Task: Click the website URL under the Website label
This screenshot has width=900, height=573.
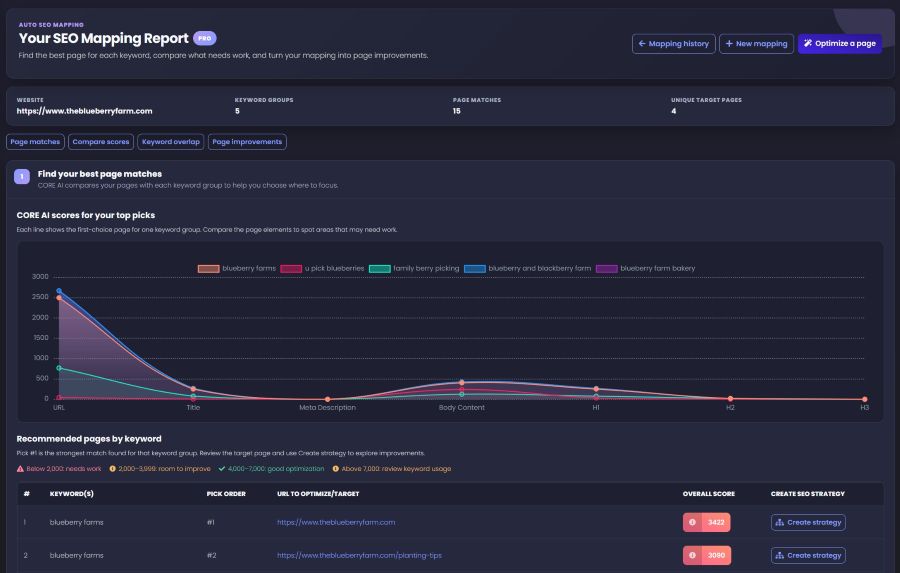Action: click(x=84, y=111)
